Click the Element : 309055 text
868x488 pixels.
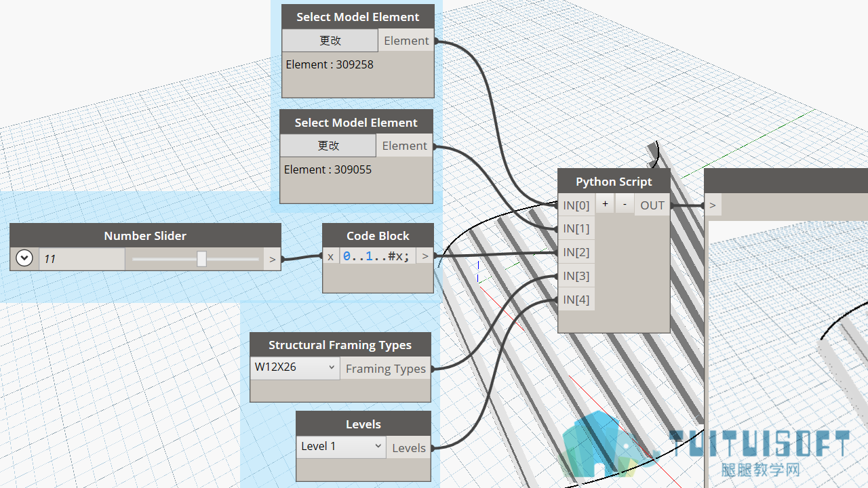tap(328, 169)
